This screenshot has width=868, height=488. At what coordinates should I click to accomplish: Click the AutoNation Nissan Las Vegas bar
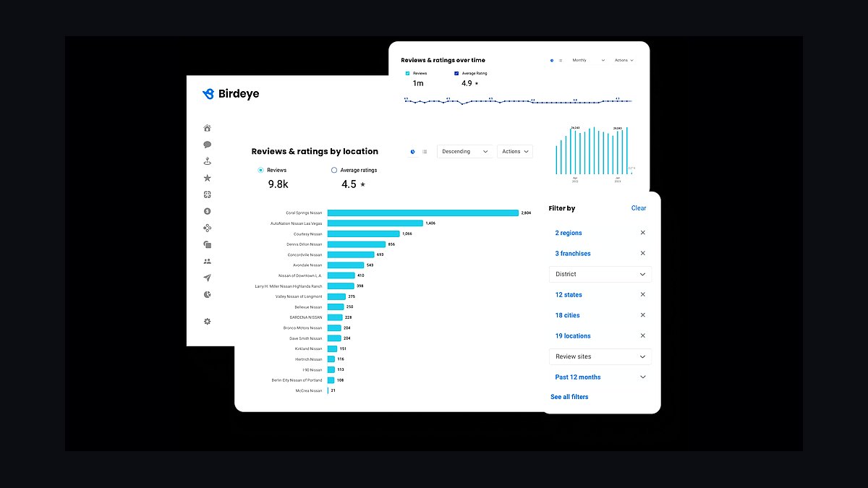[375, 223]
